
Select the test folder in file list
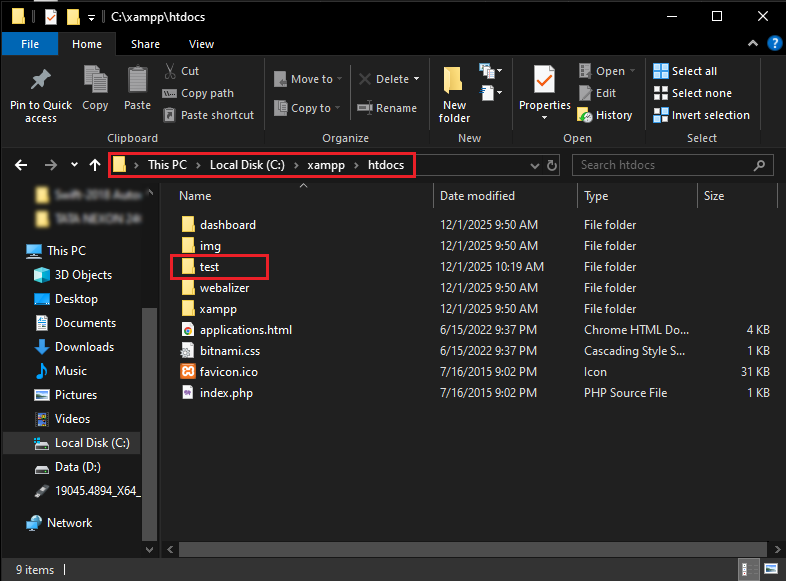[209, 267]
